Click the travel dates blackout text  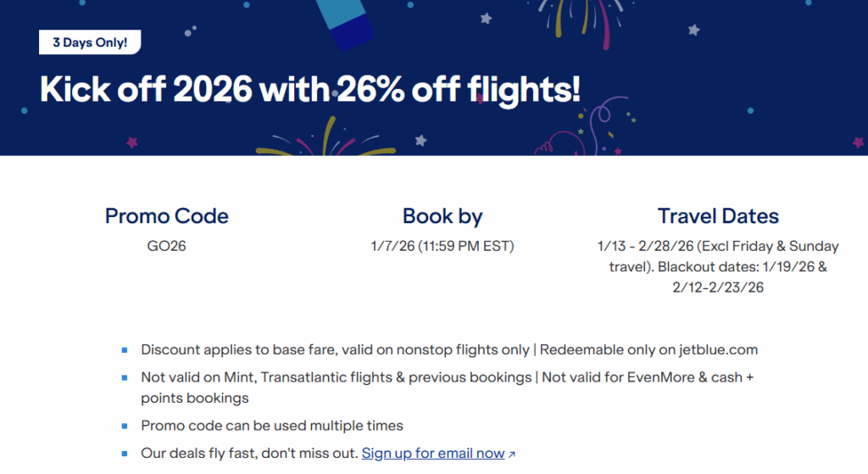point(718,267)
